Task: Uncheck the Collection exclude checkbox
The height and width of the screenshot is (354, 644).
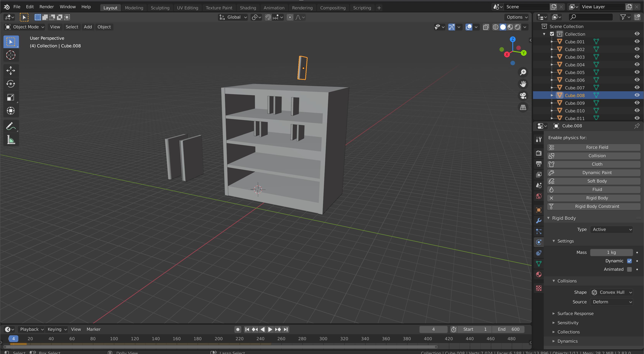Action: tap(552, 34)
